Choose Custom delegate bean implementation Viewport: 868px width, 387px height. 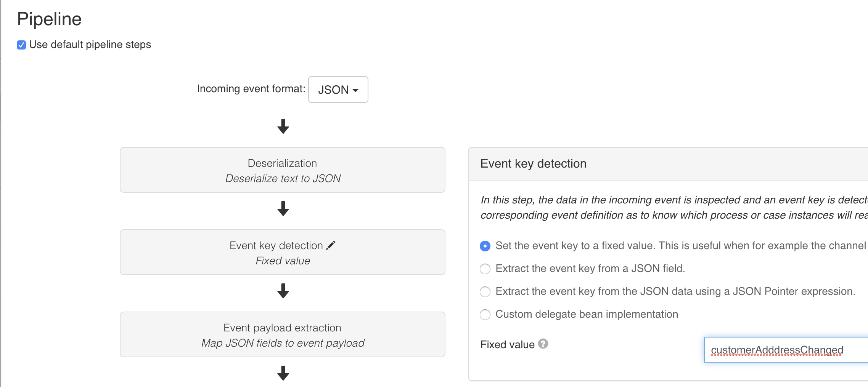(485, 315)
